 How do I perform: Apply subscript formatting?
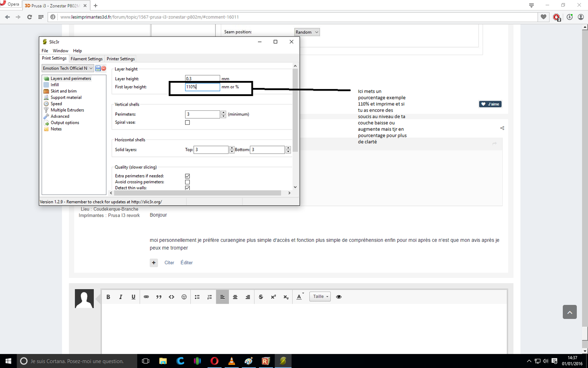click(x=286, y=297)
